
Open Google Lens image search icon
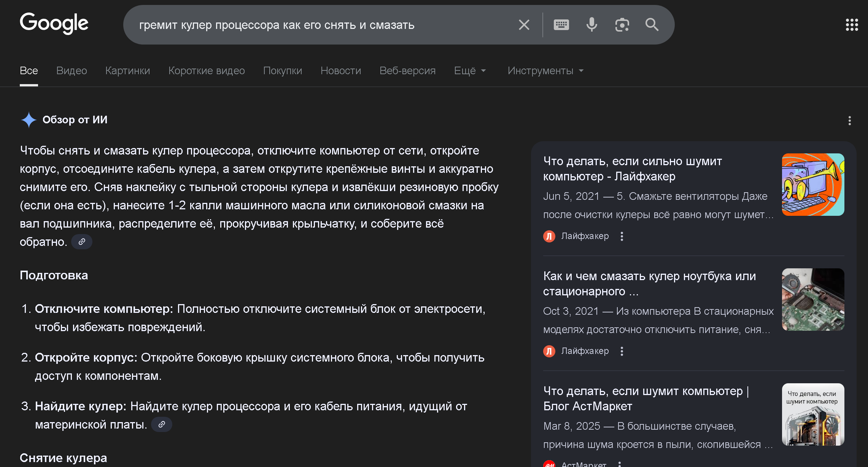[622, 25]
